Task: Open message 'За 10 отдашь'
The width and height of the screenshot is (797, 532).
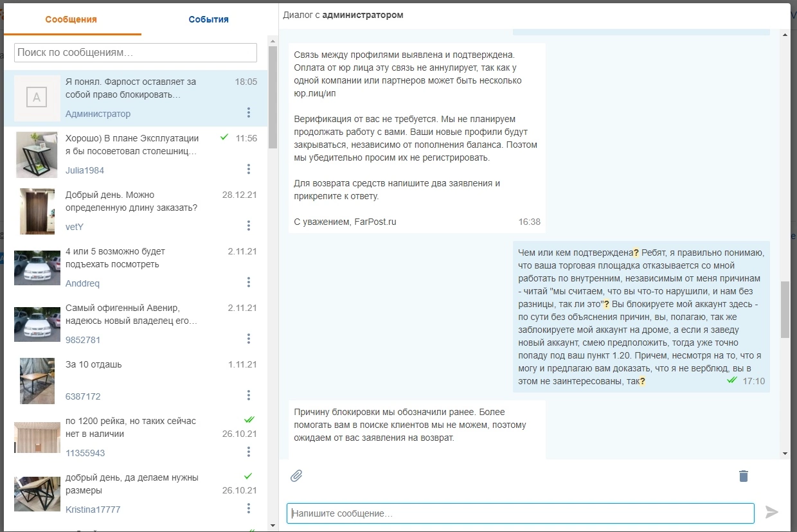Action: 94,364
